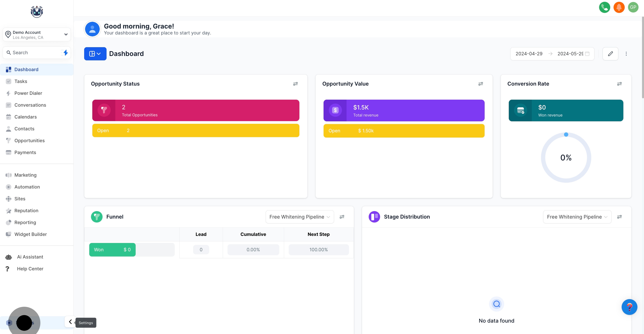Image resolution: width=644 pixels, height=334 pixels.
Task: Open Opportunity Status widget filter settings
Action: click(295, 84)
